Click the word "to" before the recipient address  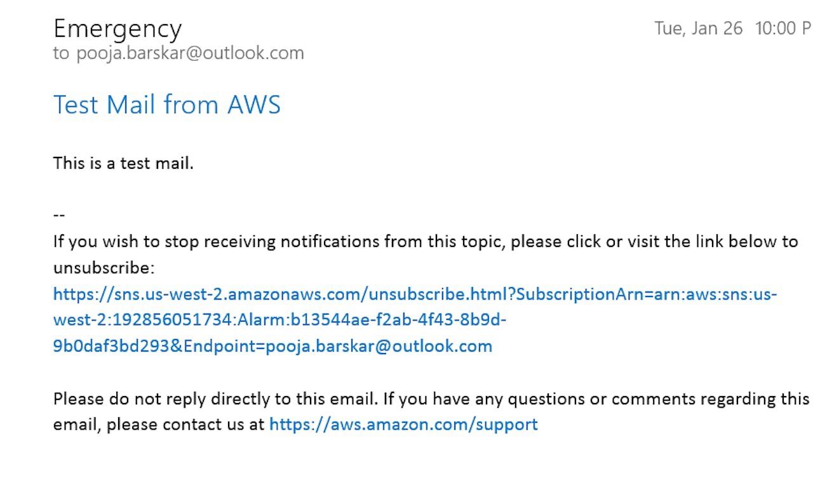pyautogui.click(x=61, y=53)
